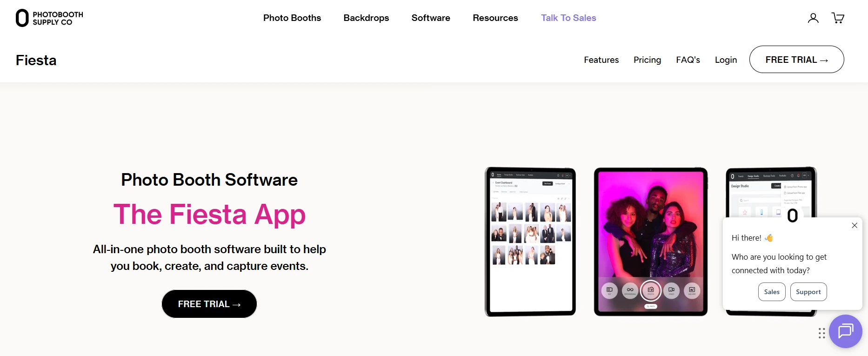The width and height of the screenshot is (868, 356).
Task: Click "The Fiesta App" pink heading
Action: tap(209, 215)
